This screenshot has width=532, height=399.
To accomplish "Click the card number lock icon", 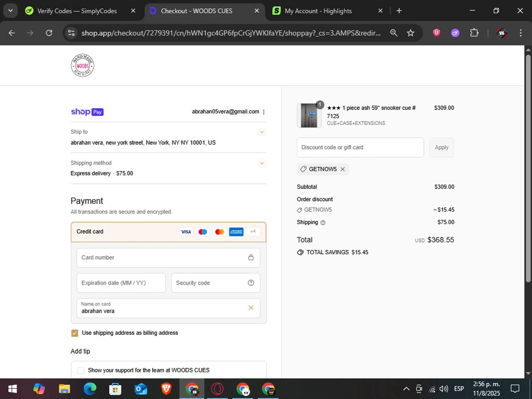I will click(x=251, y=257).
